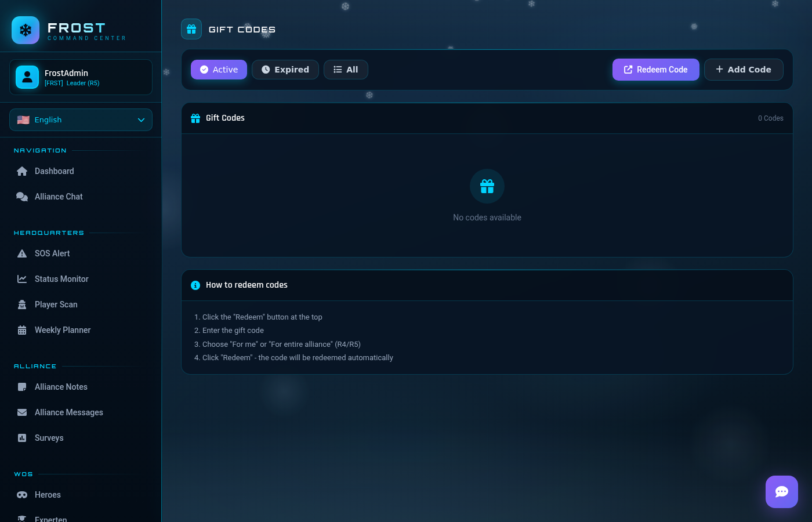Click the Status Monitor chart icon

click(22, 279)
